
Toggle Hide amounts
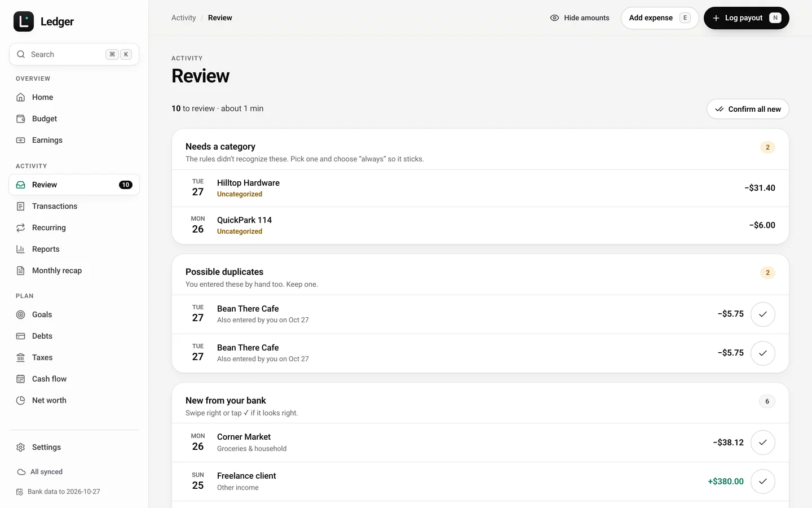580,18
